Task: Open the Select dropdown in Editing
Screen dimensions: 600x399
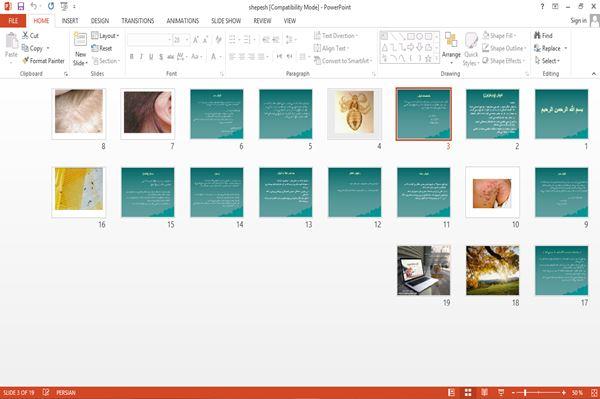Action: pyautogui.click(x=547, y=61)
